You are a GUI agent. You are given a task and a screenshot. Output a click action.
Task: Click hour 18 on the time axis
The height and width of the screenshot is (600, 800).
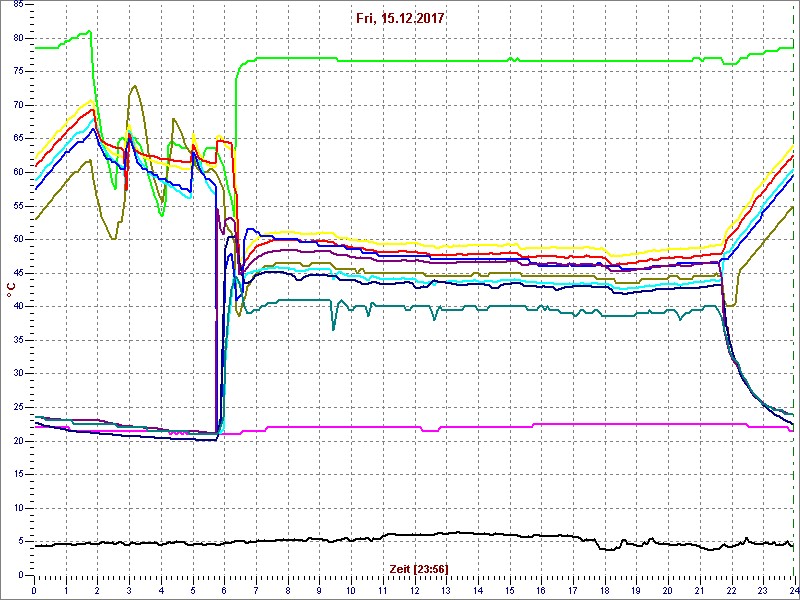[x=604, y=591]
